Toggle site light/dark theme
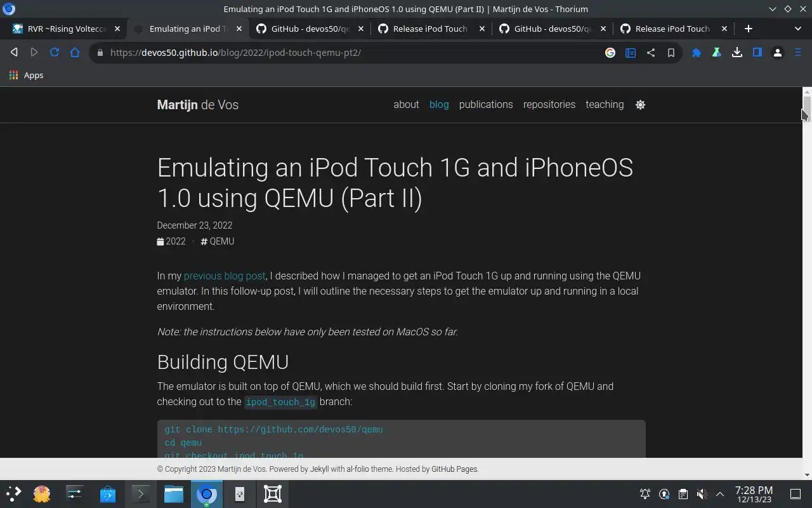The image size is (812, 508). [x=641, y=105]
